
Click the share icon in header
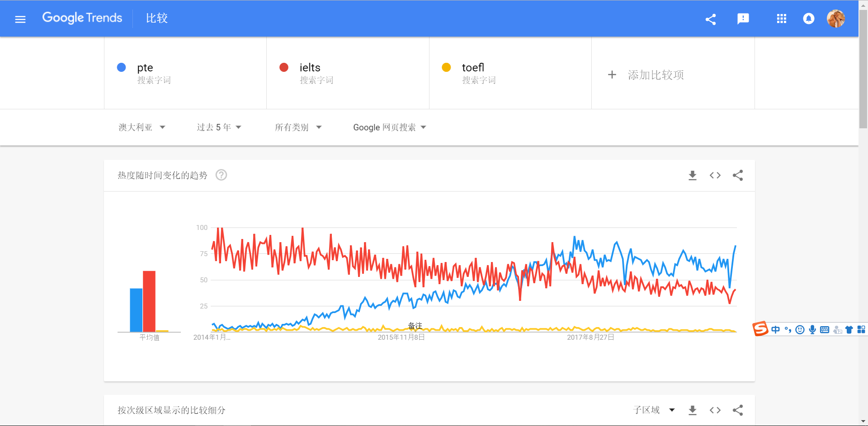pyautogui.click(x=711, y=19)
